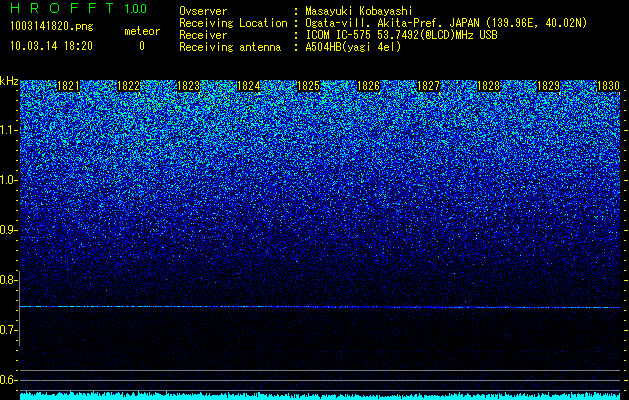629x400 pixels.
Task: Click the 1.0 kHz axis label
Action: 8,180
